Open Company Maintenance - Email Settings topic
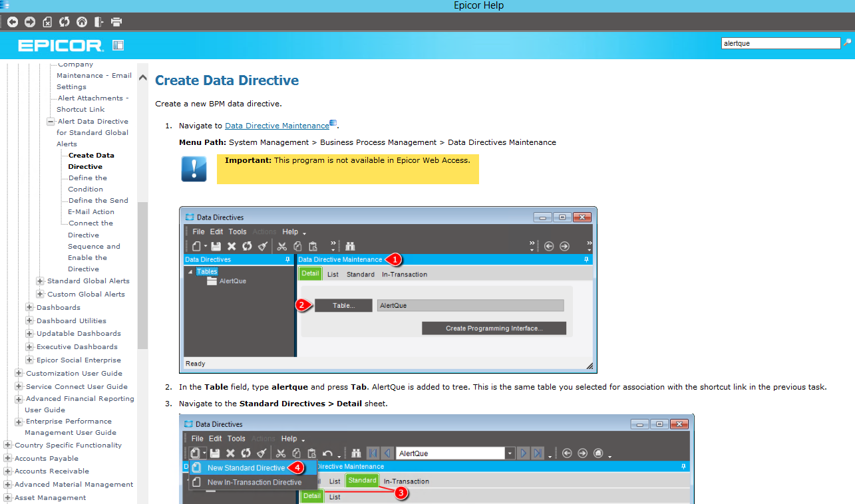 [94, 75]
